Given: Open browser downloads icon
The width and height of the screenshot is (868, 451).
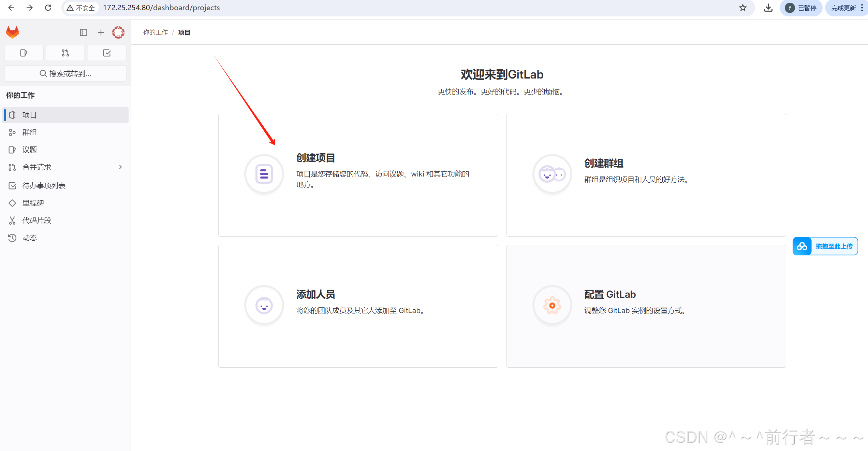Looking at the screenshot, I should (x=768, y=8).
